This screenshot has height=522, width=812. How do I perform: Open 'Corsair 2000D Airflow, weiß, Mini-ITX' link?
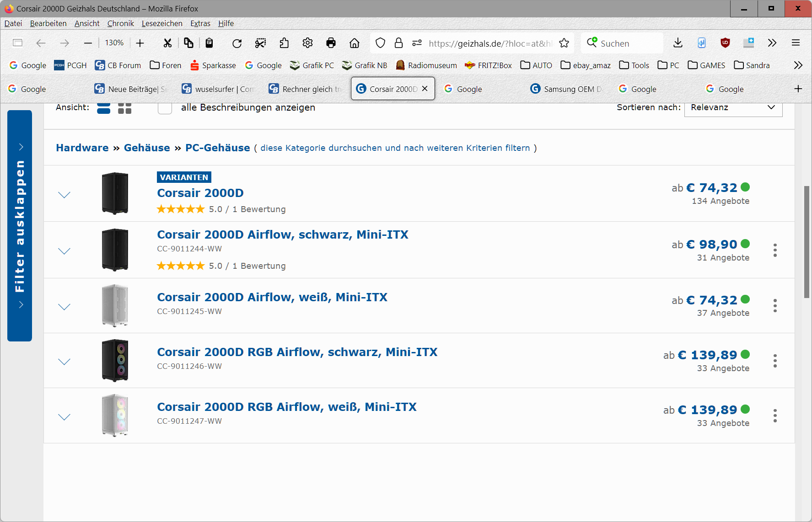pos(272,298)
